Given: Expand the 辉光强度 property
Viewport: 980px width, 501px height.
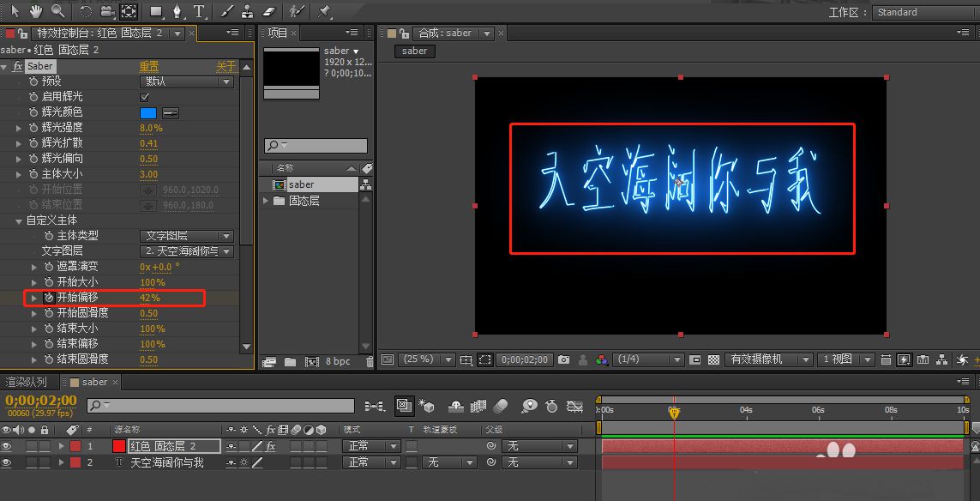Looking at the screenshot, I should tap(20, 128).
